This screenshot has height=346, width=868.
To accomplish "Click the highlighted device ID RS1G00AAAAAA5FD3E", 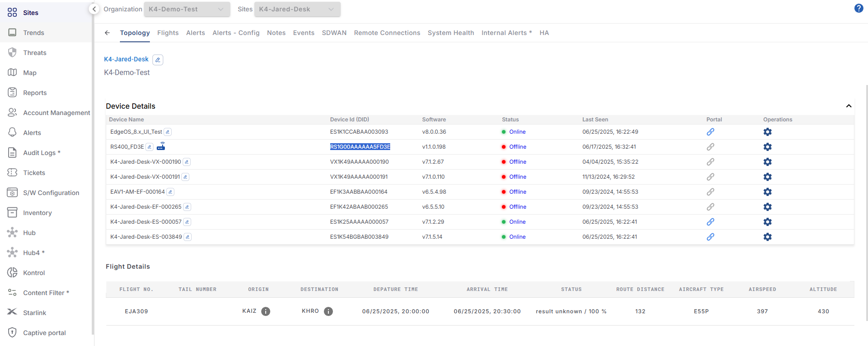I will tap(360, 147).
